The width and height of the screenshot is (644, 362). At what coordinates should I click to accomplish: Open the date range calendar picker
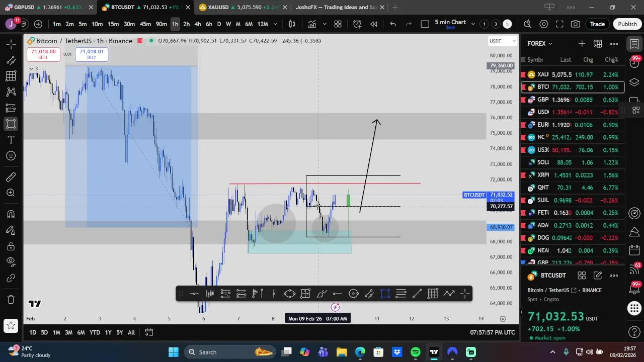point(149,332)
